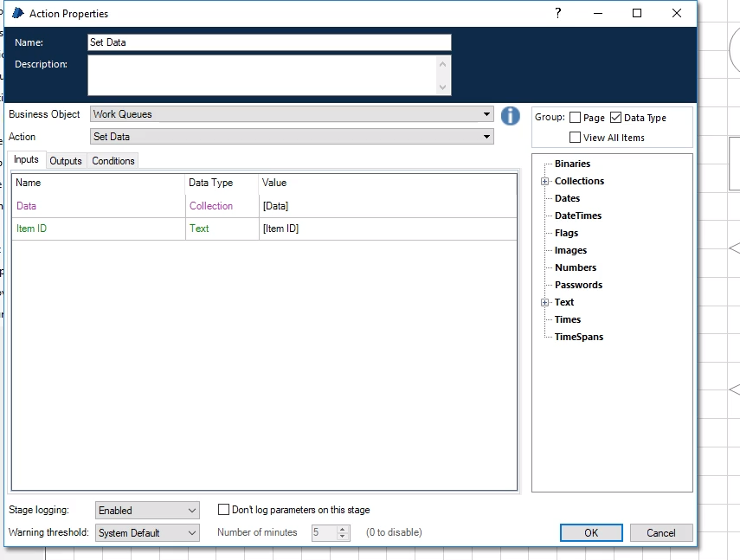This screenshot has height=560, width=740.
Task: Open the Stage logging dropdown
Action: click(x=147, y=511)
